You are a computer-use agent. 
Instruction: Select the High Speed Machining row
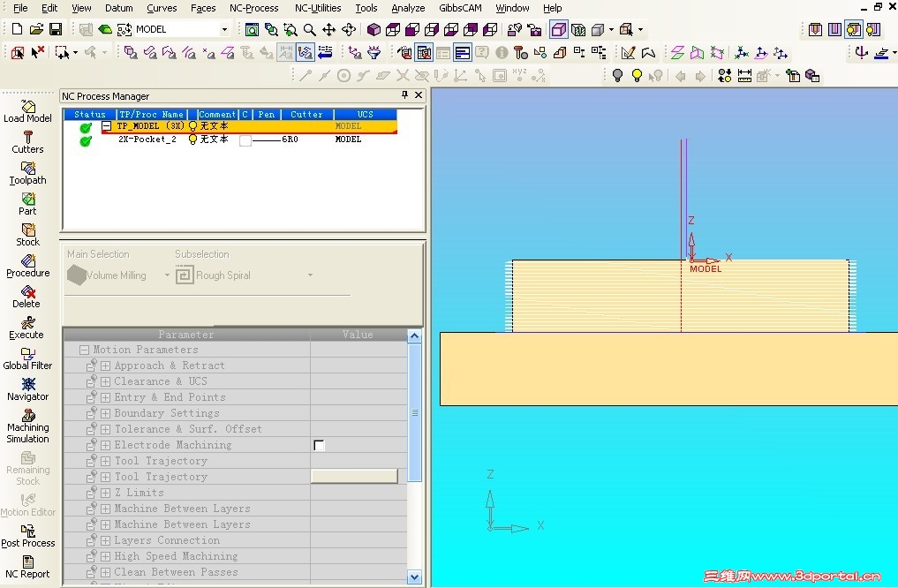click(236, 556)
